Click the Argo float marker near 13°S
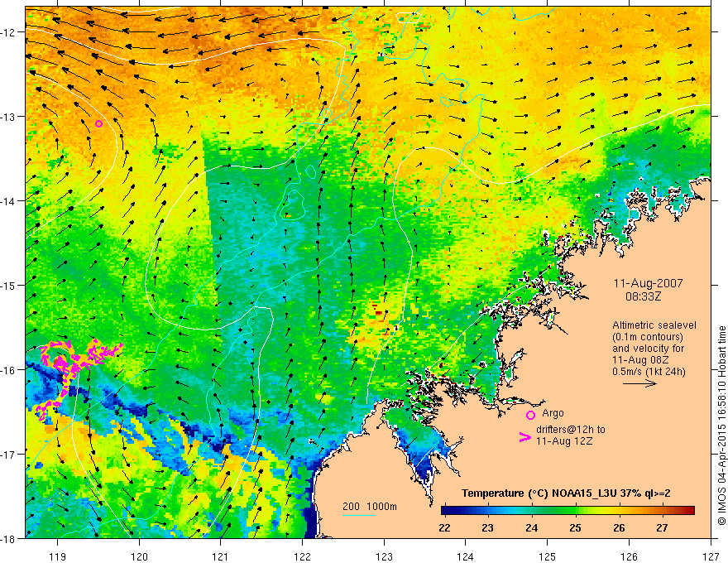Image resolution: width=728 pixels, height=563 pixels. 98,123
